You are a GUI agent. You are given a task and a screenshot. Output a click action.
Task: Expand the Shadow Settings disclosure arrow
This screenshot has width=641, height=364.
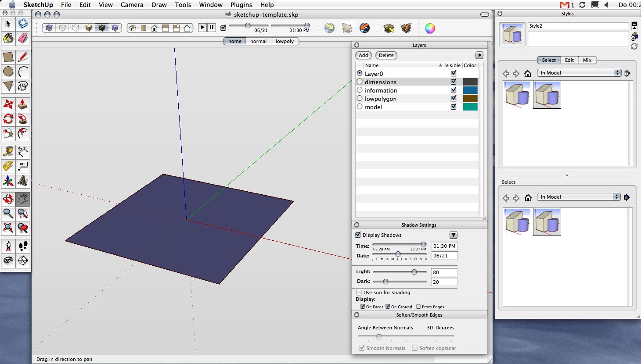(454, 235)
